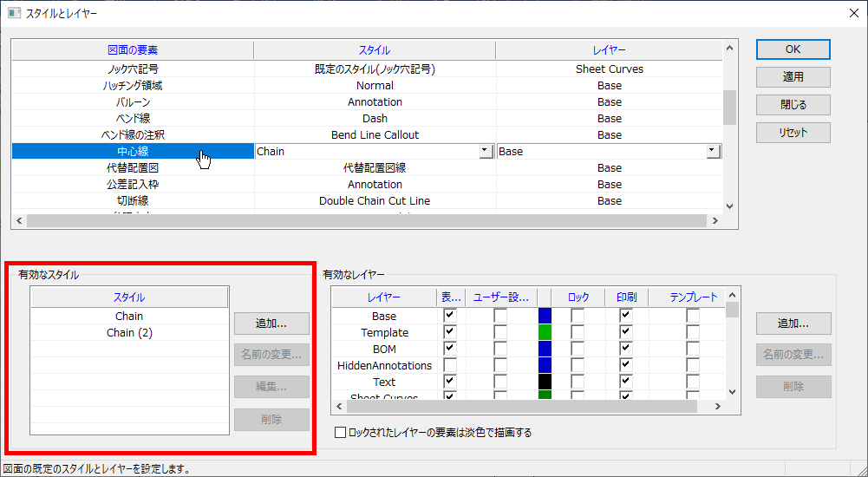Open the layer dropdown showing Base

(x=712, y=151)
